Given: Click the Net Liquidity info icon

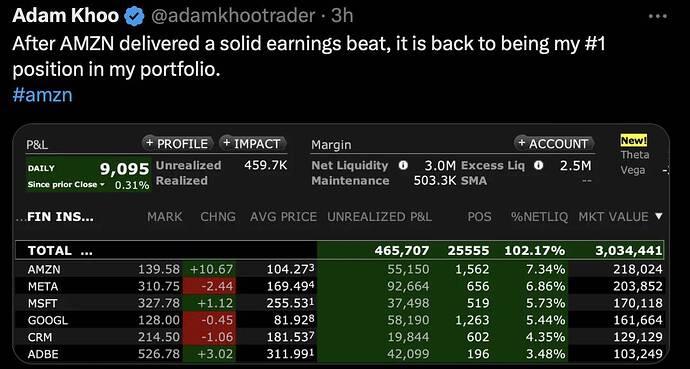Looking at the screenshot, I should (x=402, y=165).
